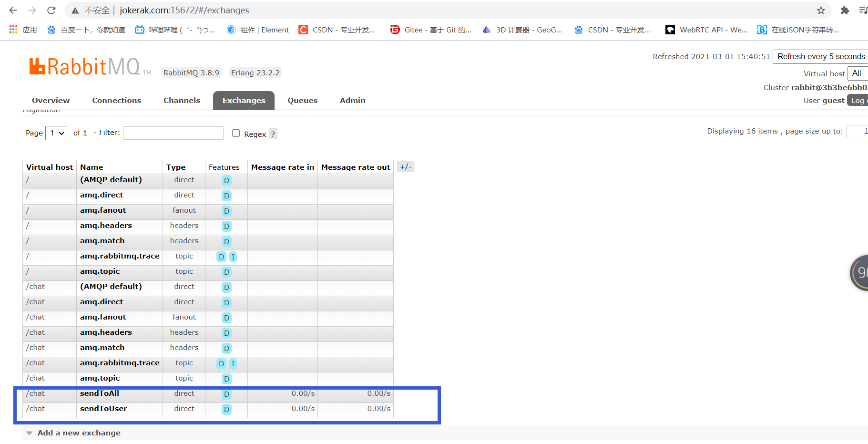Open the Admin tab

[x=353, y=100]
